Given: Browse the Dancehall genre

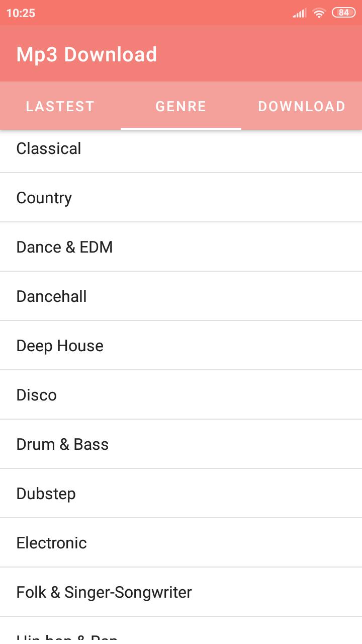Looking at the screenshot, I should (181, 296).
